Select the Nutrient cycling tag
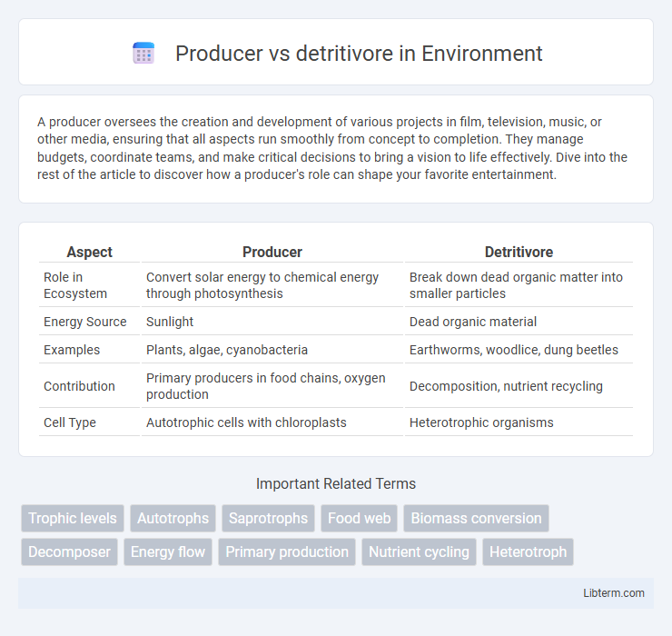The image size is (672, 636). point(420,552)
